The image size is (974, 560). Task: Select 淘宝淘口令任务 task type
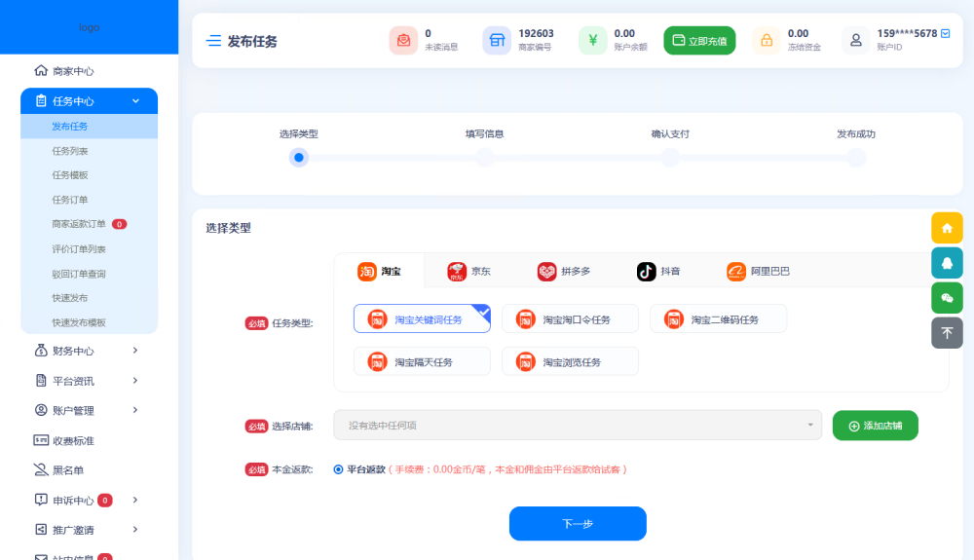[570, 318]
